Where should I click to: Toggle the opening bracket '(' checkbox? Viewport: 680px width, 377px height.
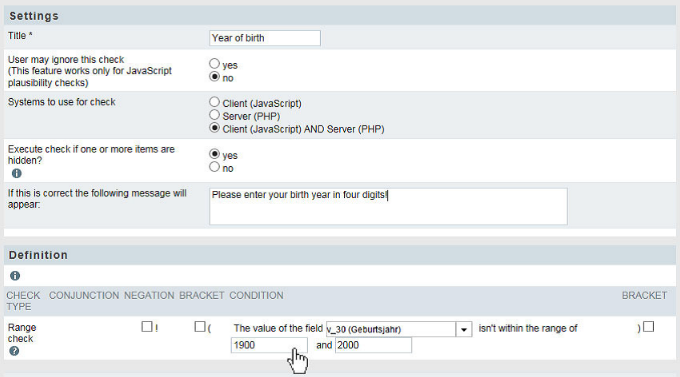click(200, 327)
